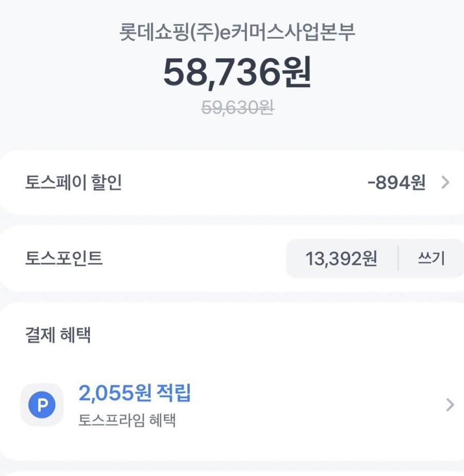Click the -894원 discount amount
This screenshot has width=464, height=476.
396,182
